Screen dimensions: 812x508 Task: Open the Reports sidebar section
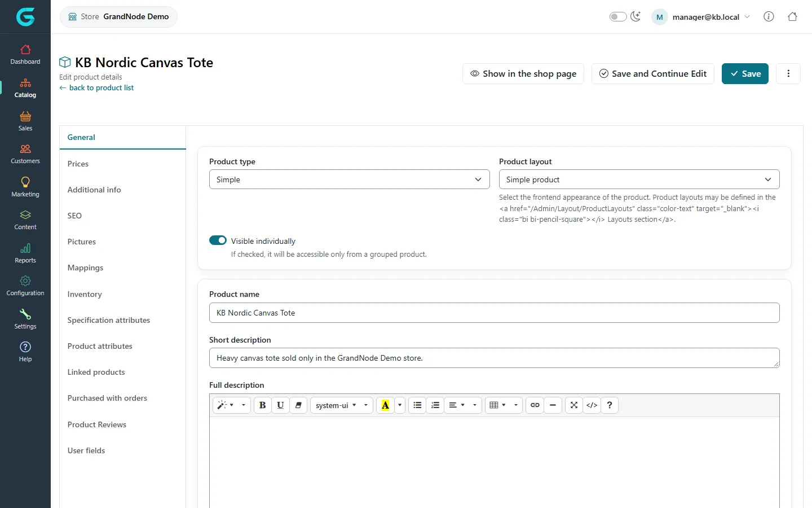[25, 253]
